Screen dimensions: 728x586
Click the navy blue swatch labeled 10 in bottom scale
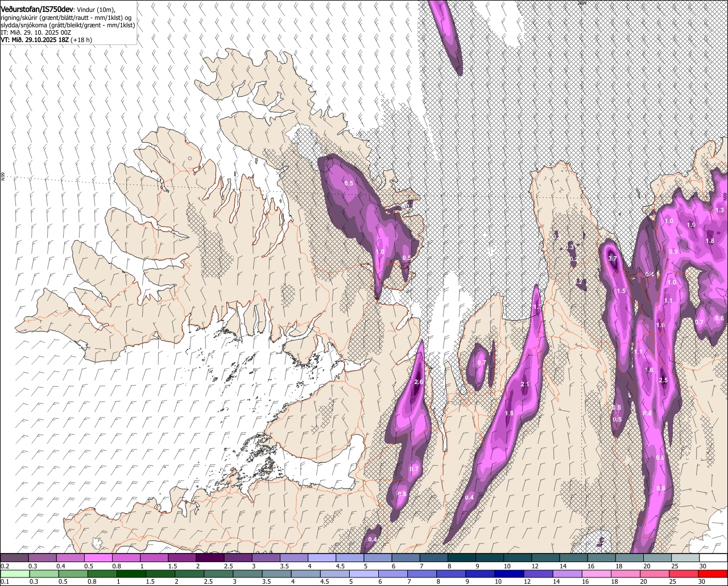coord(508,573)
